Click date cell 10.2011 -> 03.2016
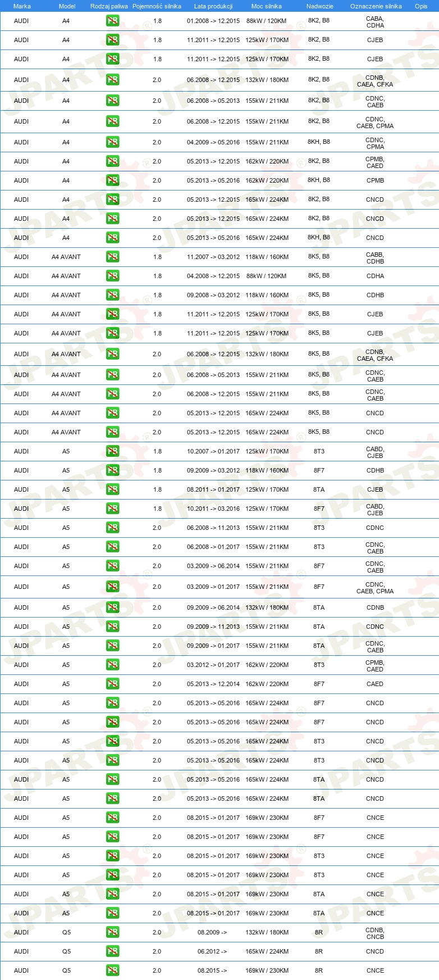This screenshot has height=980, width=439. 213,509
